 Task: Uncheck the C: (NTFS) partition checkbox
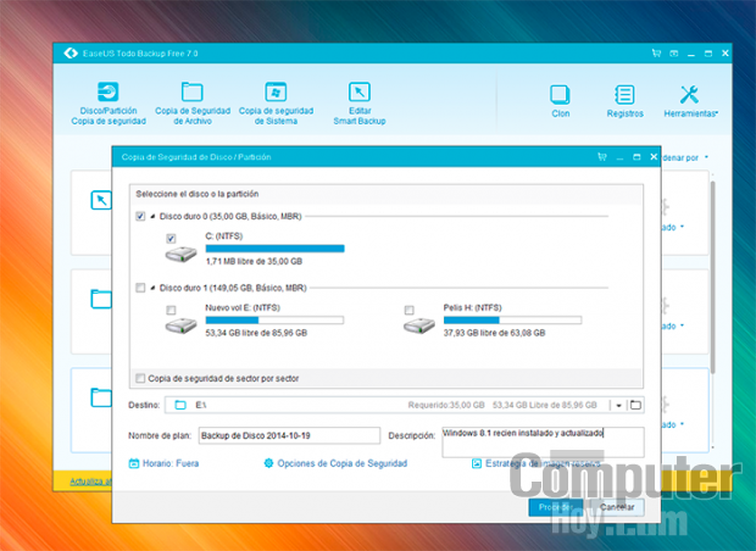pos(171,238)
